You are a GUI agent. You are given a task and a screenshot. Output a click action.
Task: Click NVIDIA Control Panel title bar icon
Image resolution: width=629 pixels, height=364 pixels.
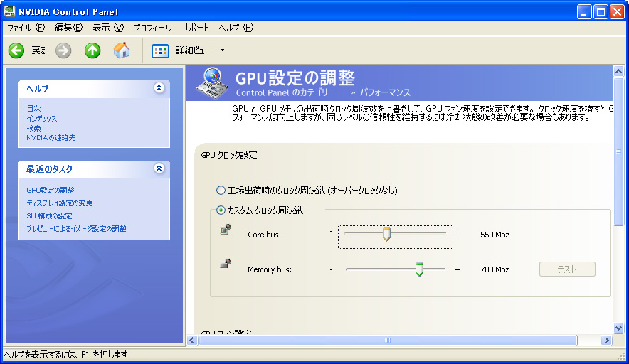[10, 11]
